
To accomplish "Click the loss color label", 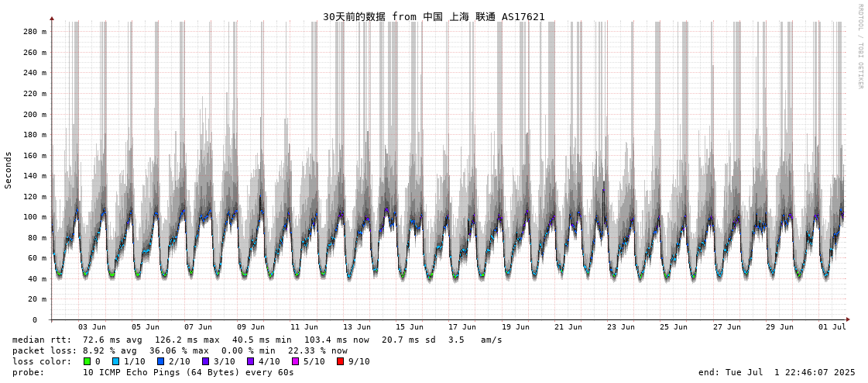I will click(42, 361).
